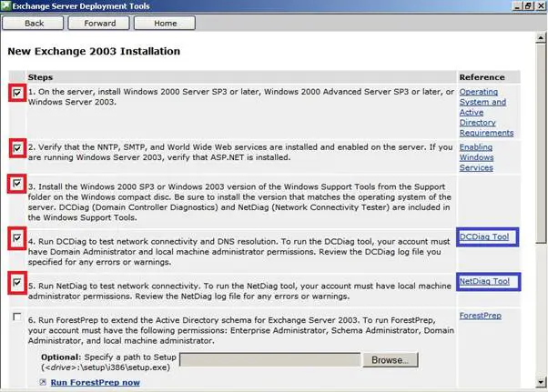Minimize the Exchange Server Deployment Tools window
The width and height of the screenshot is (548, 392).
518,6
